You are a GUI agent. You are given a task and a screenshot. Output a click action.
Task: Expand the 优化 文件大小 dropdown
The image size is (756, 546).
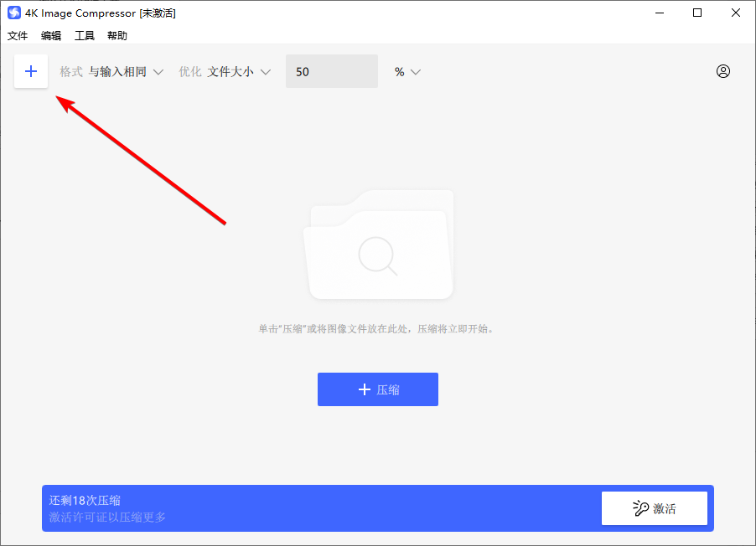[225, 72]
